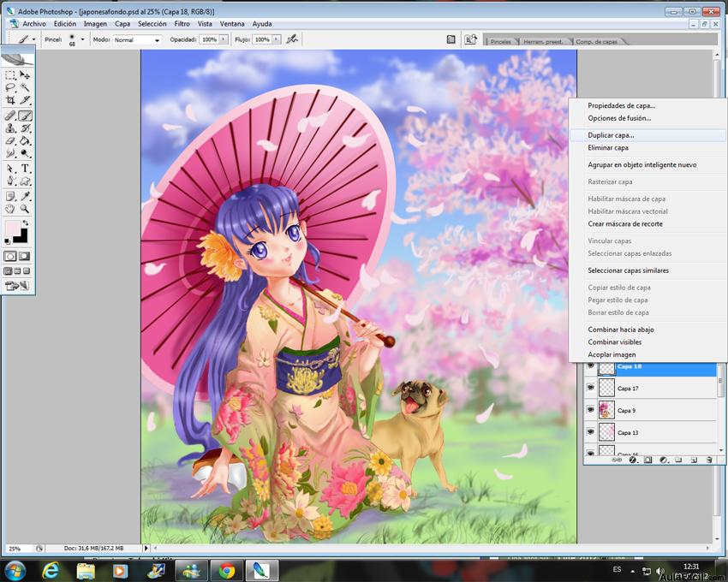Switch to Full Screen Mode with Menu Bar
Screen dimensions: 728x582
click(17, 271)
